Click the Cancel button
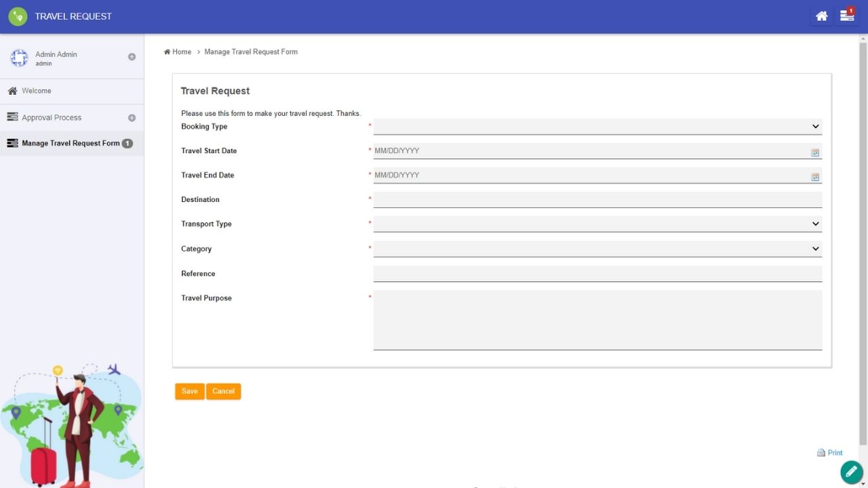The height and width of the screenshot is (488, 868). coord(223,392)
